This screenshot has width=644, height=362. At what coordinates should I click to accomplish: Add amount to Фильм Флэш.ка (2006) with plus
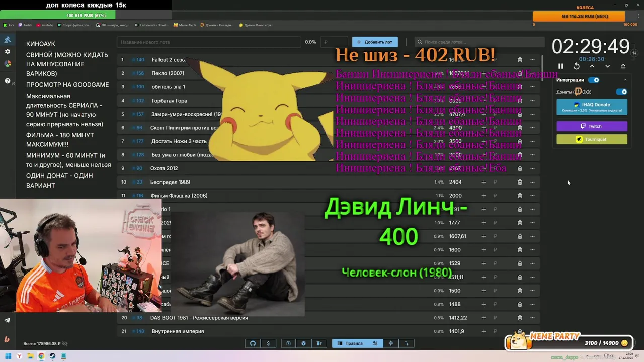point(484,196)
